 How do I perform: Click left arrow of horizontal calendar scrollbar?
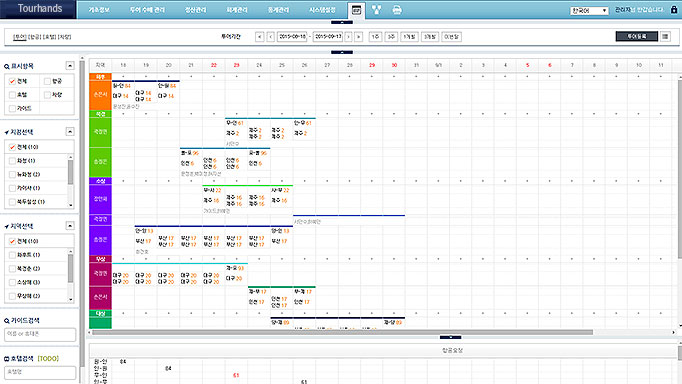tap(90, 332)
